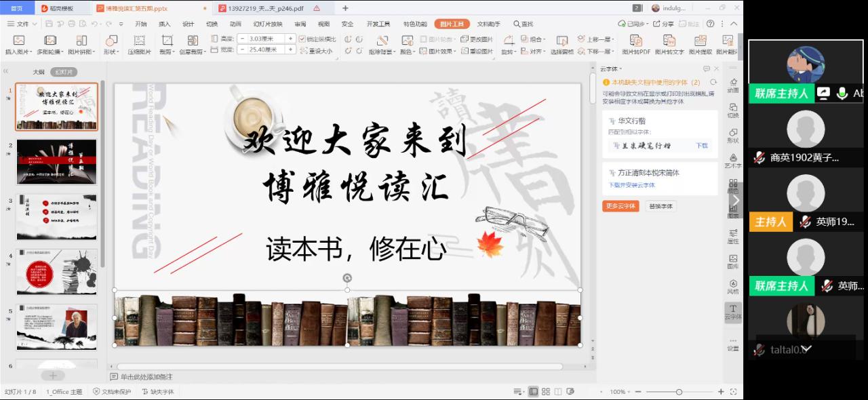The image size is (868, 400).
Task: Open the 插入 ribbon tab
Action: click(x=164, y=24)
